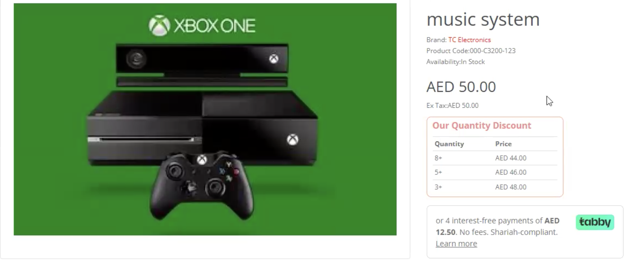The image size is (644, 260).
Task: Click the tabby logo badge
Action: pos(595,222)
